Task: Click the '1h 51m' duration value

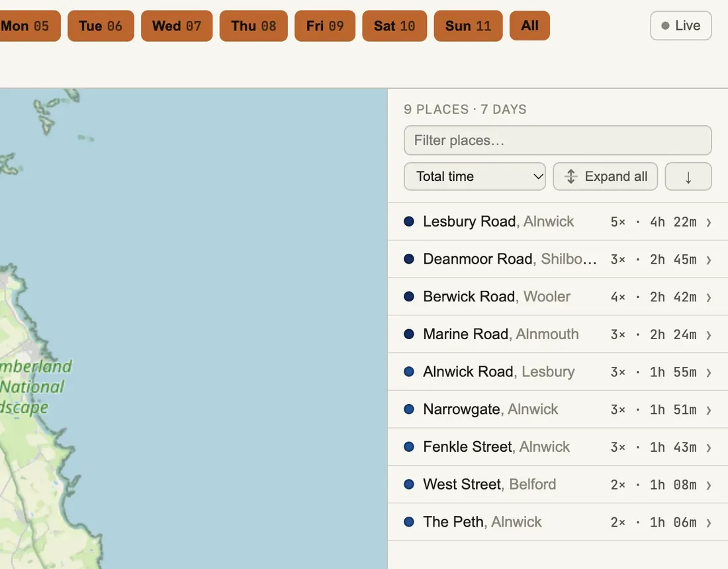Action: coord(673,410)
